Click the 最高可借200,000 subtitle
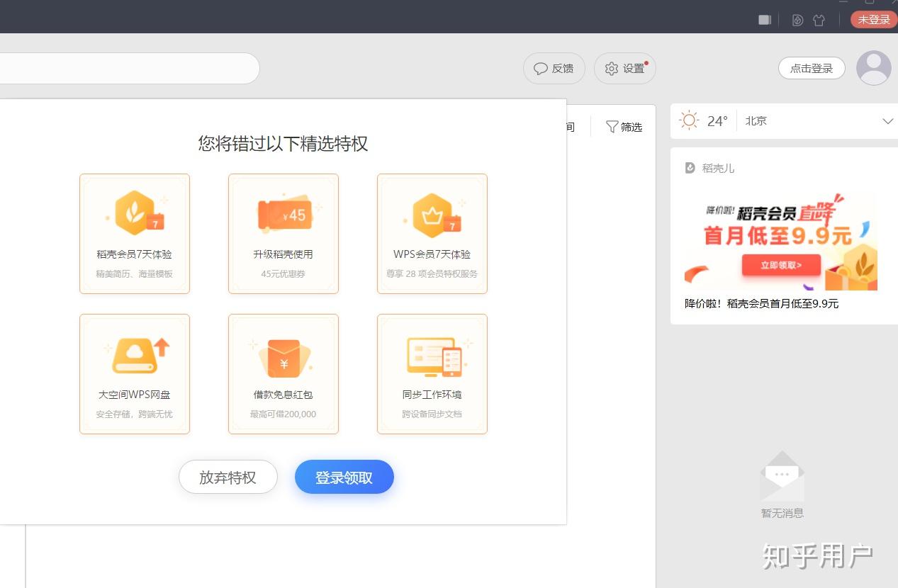 pos(284,414)
